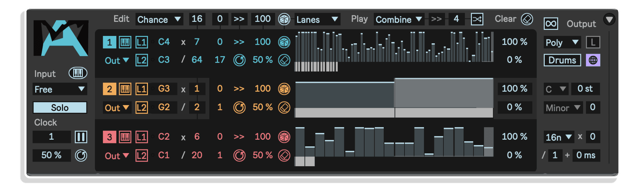Click the blue rotate knob in lane 1
644x185 pixels.
tap(239, 60)
